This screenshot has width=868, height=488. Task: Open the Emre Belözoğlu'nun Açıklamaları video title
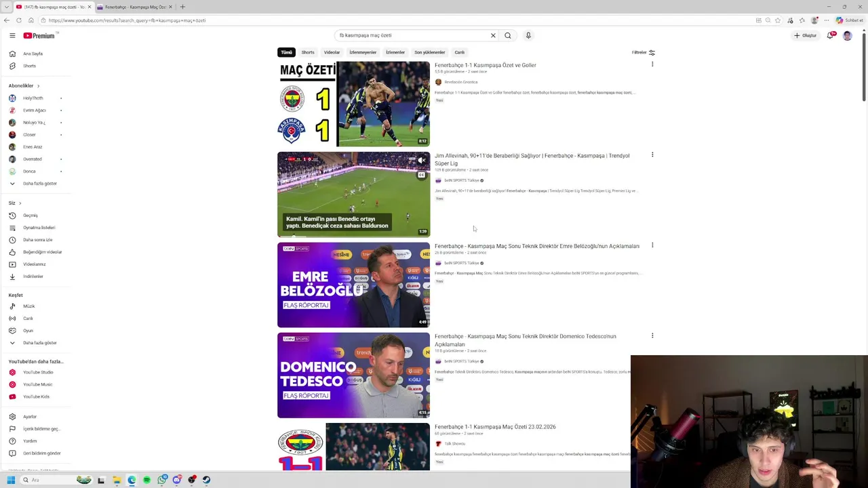pyautogui.click(x=537, y=246)
